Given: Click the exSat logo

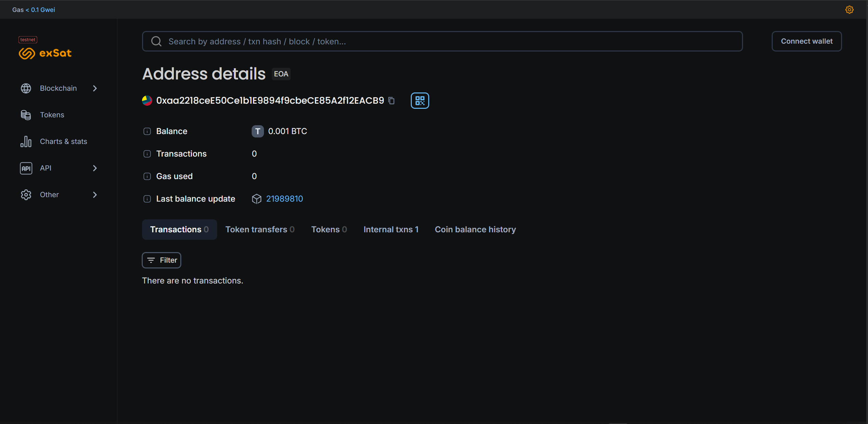Looking at the screenshot, I should (45, 53).
